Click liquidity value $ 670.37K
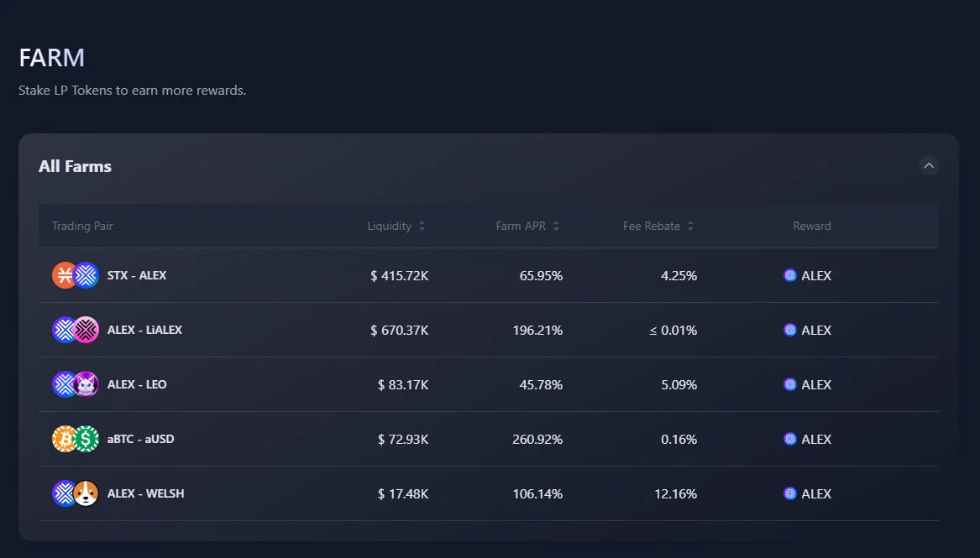 pyautogui.click(x=400, y=330)
